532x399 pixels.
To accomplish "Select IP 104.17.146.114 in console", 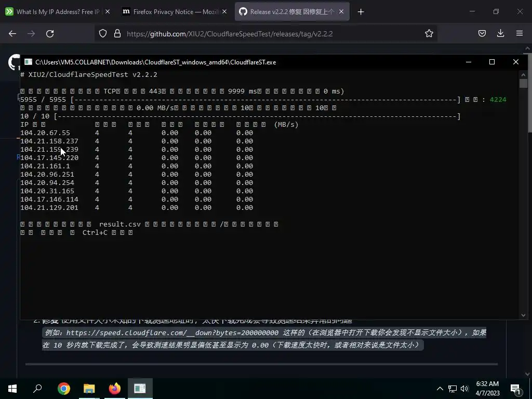I will [49, 199].
